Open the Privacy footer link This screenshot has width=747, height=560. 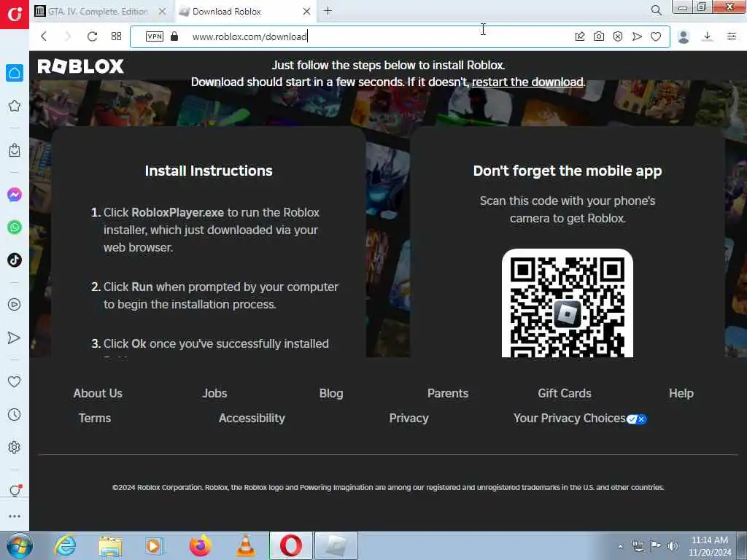point(409,418)
